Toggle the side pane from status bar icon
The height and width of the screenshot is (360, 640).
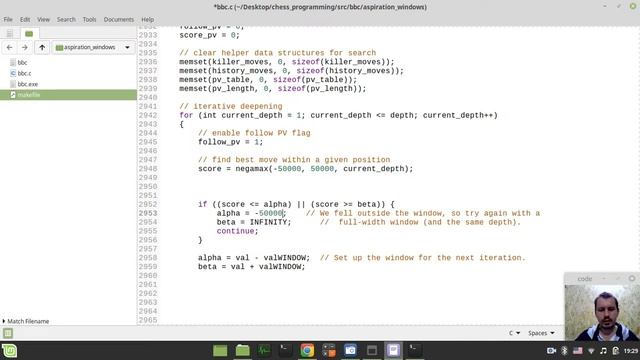[8, 333]
